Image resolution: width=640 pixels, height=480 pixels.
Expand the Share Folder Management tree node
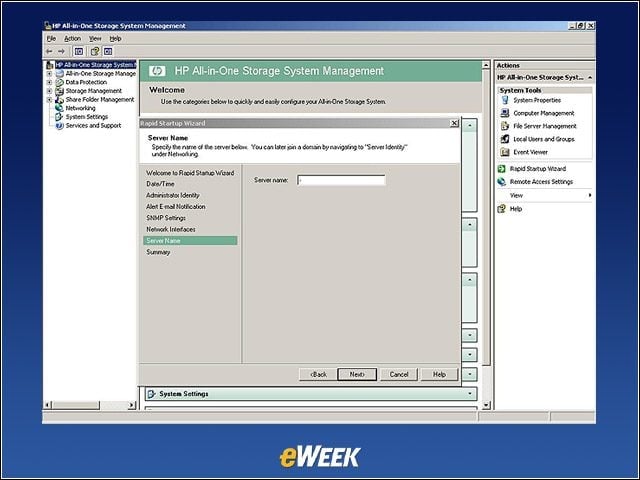[x=49, y=100]
